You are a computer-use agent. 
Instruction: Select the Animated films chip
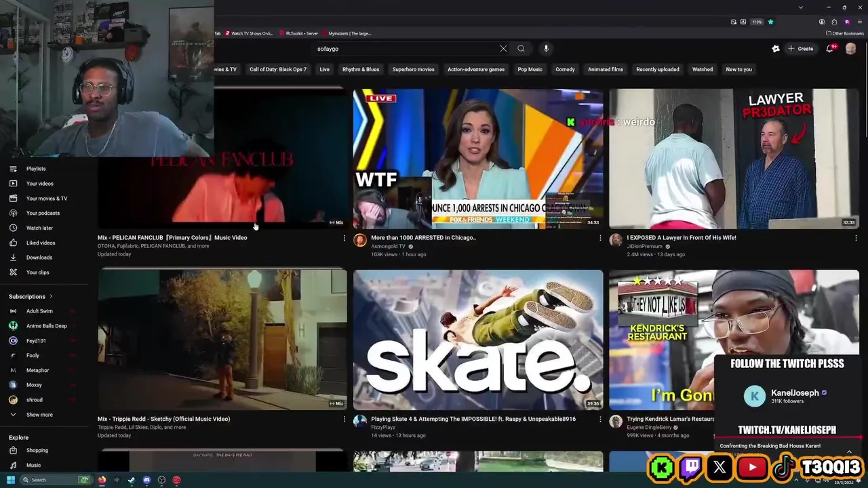pyautogui.click(x=606, y=69)
